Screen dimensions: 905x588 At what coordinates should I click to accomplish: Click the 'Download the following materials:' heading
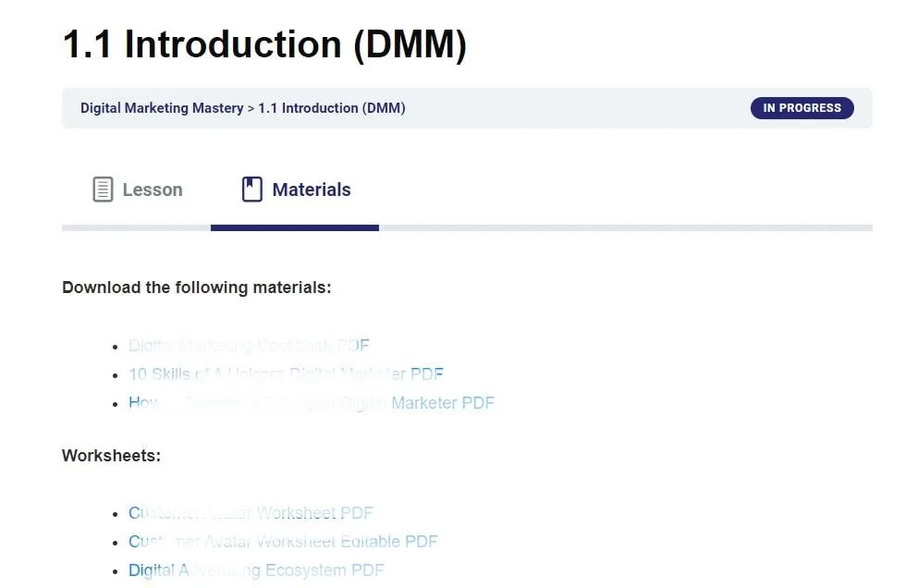pos(196,288)
